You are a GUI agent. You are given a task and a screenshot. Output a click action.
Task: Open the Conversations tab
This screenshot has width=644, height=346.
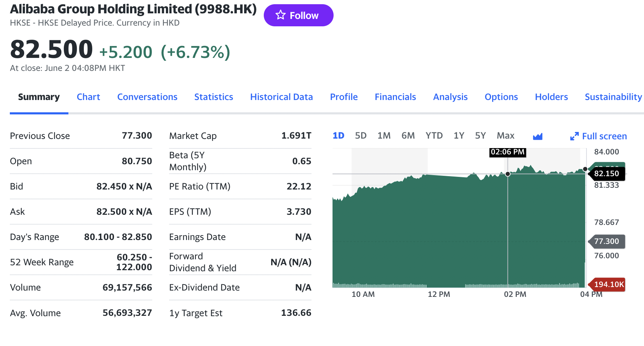(147, 97)
